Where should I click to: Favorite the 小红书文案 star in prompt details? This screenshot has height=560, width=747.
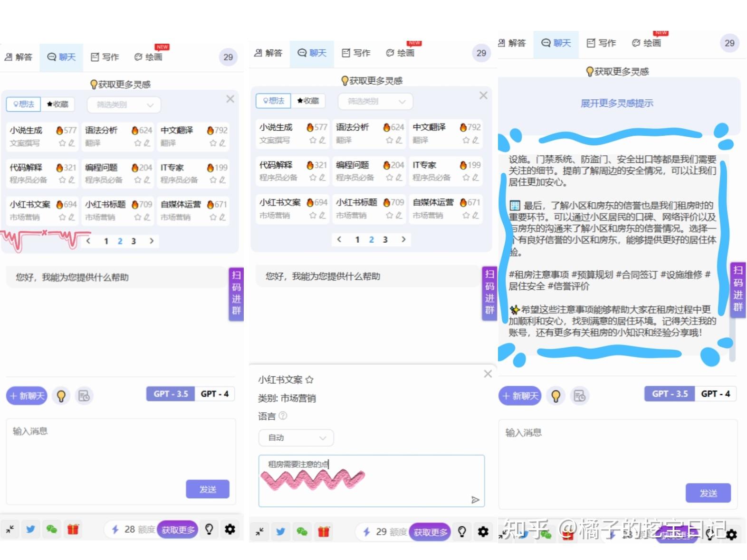click(309, 380)
